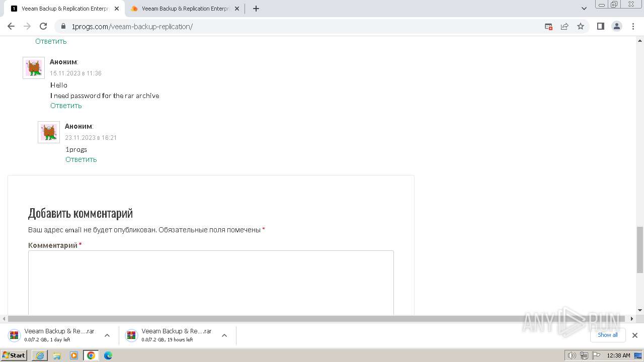This screenshot has width=644, height=362.
Task: Switch to the second Veeam Backup & Replication tab
Action: point(185,9)
